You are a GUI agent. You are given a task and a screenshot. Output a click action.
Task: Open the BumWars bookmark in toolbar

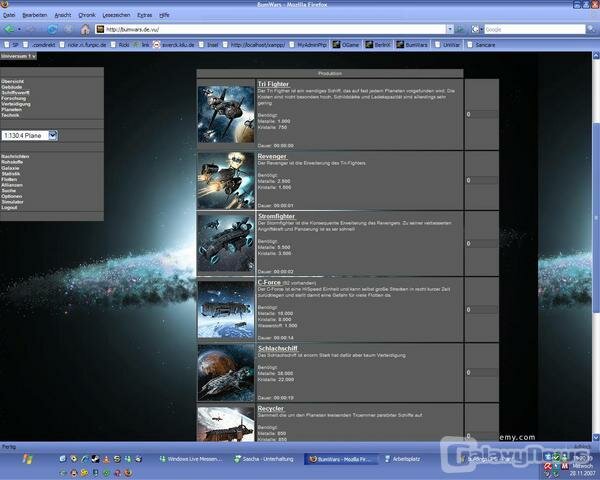point(412,45)
